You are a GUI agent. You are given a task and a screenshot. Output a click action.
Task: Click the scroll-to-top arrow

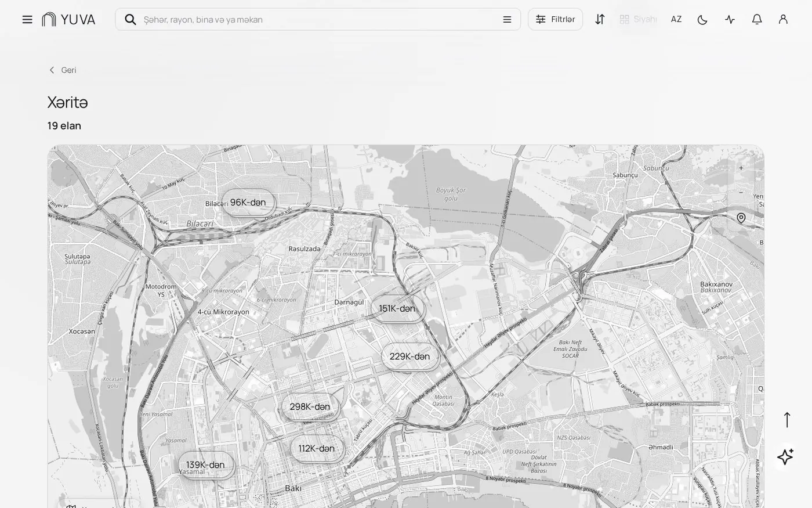[x=786, y=420]
